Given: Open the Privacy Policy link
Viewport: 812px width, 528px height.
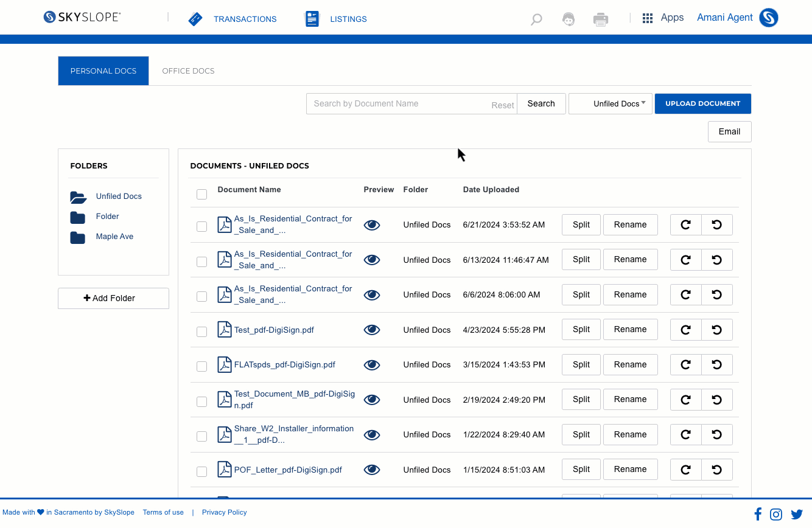Looking at the screenshot, I should coord(225,512).
